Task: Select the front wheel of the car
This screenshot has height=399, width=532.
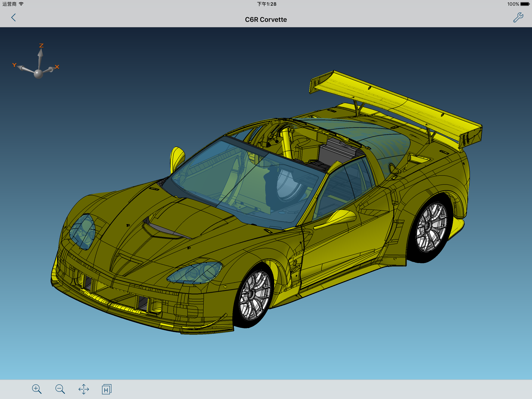Action: point(254,295)
